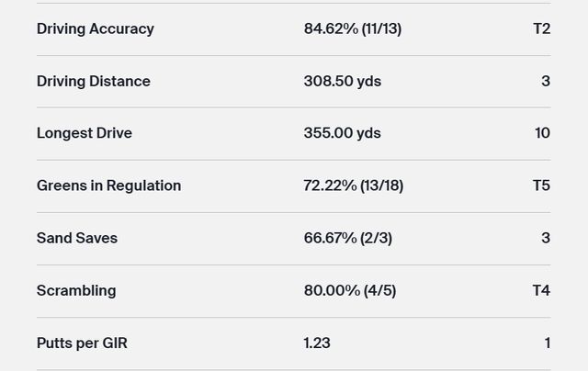
Task: Select the Driving Distance row label
Action: (x=94, y=81)
